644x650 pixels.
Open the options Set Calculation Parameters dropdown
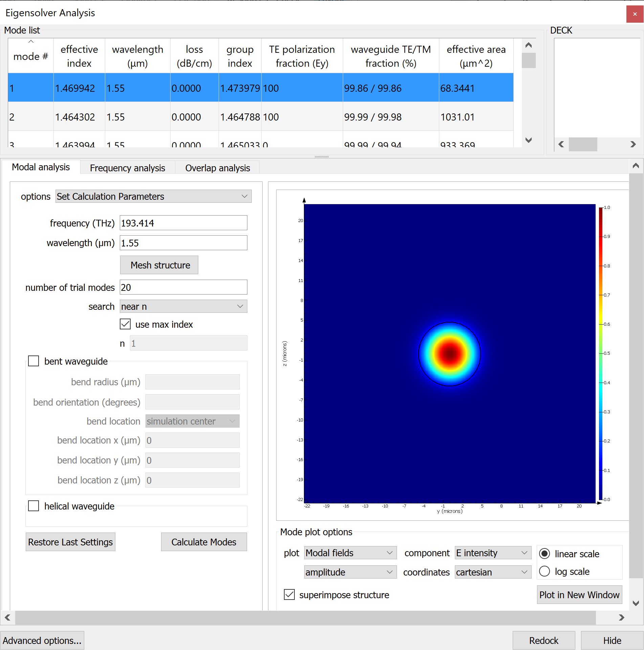pos(153,196)
